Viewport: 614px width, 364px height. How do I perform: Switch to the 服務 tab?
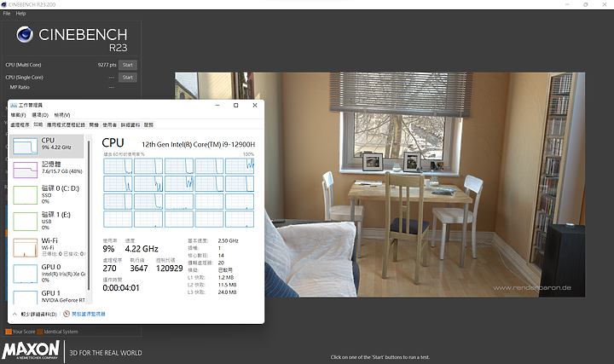(x=148, y=124)
